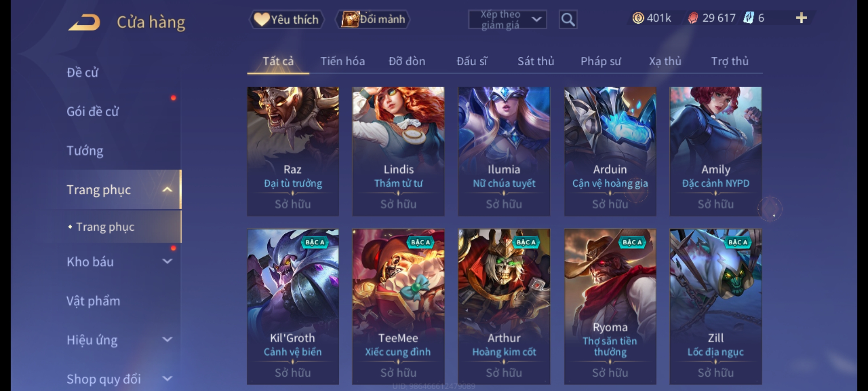Viewport: 868px width, 391px height.
Task: Select the Pháp sư tab
Action: [601, 61]
